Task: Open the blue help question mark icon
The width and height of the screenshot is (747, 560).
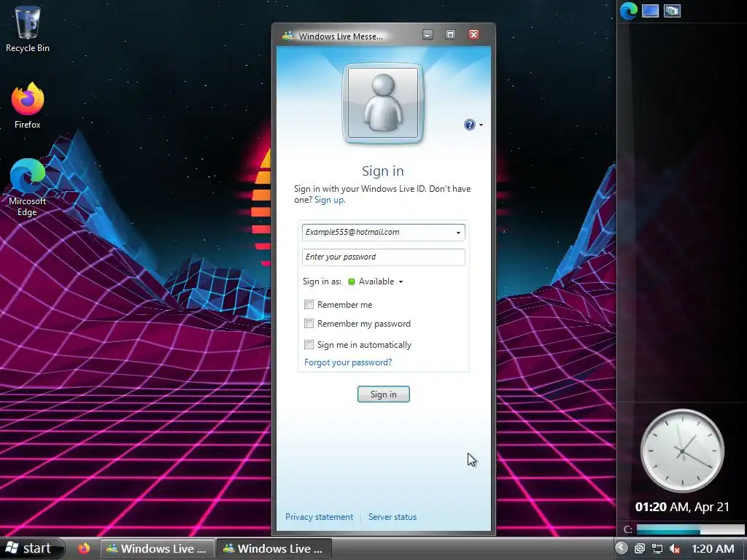Action: pyautogui.click(x=470, y=125)
